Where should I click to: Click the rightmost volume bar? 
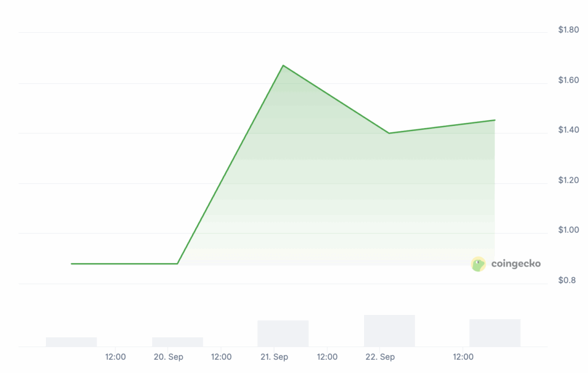point(495,333)
